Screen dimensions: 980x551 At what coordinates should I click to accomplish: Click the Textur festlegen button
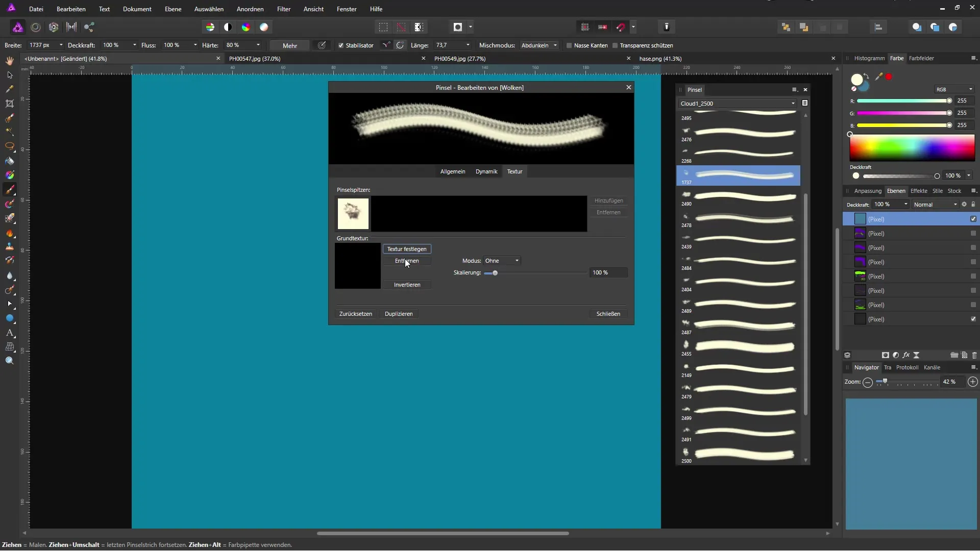[407, 249]
